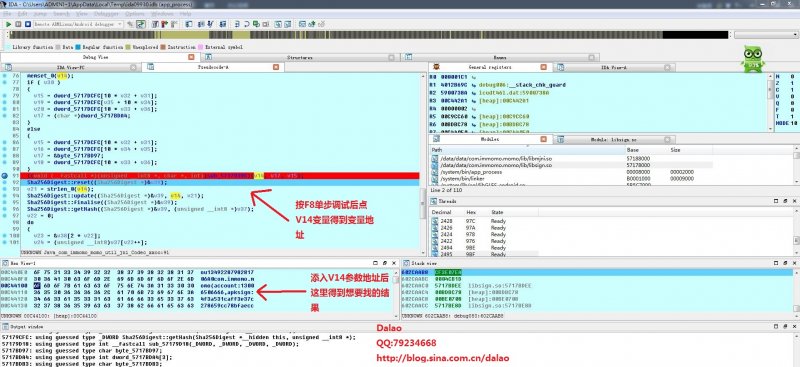Switch to the IDA View-PC tab
The height and width of the screenshot is (367, 800).
[70, 67]
